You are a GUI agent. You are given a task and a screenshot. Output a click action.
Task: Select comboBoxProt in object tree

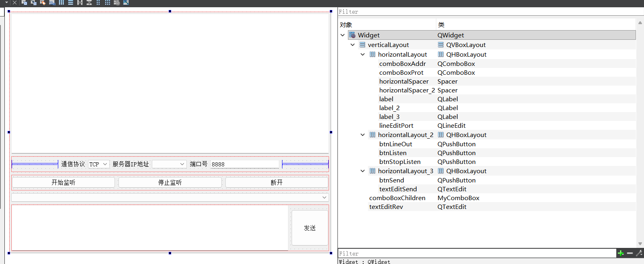click(401, 72)
